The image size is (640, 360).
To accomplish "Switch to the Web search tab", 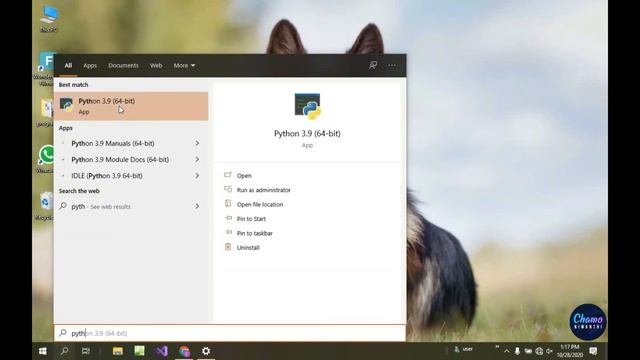I will pos(156,65).
